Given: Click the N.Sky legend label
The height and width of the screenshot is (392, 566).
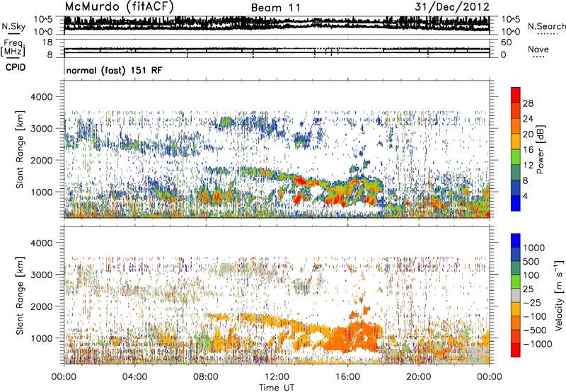Looking at the screenshot, I should click(13, 26).
